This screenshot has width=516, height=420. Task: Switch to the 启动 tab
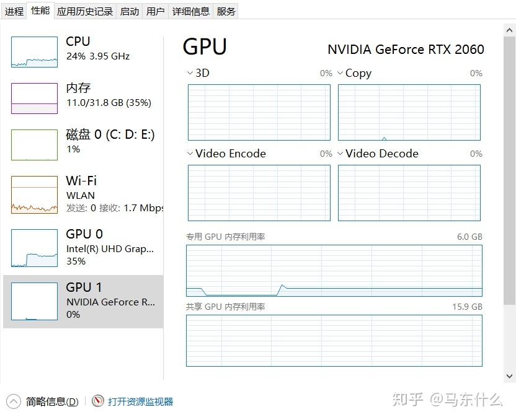click(129, 11)
